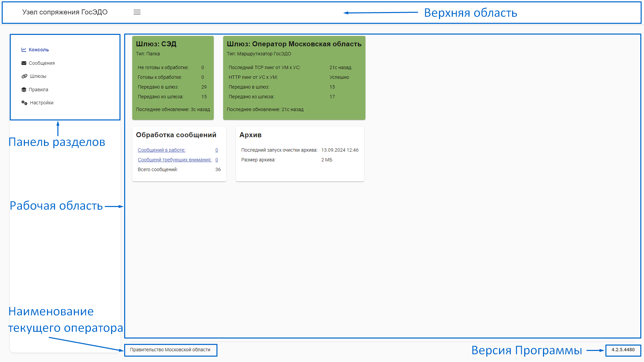Click the Сообщения envelope icon

pos(24,63)
